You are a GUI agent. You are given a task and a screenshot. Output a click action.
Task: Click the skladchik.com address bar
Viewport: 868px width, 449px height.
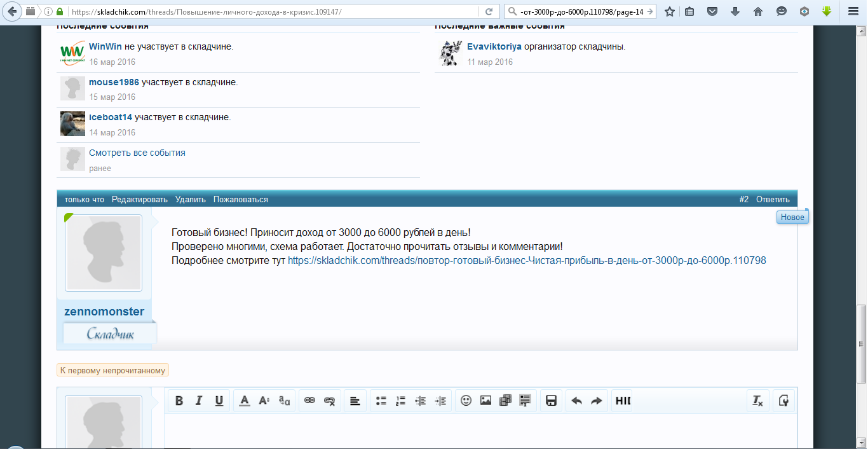click(x=273, y=11)
